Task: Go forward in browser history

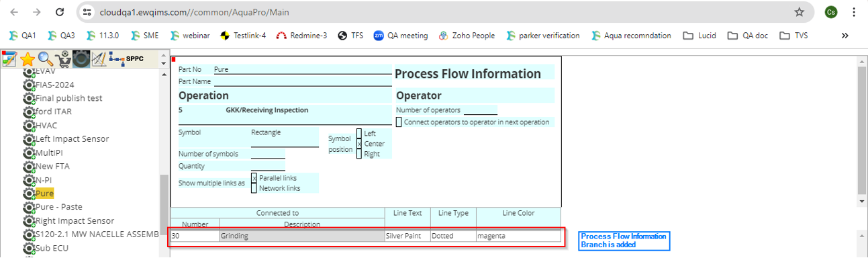Action: tap(37, 12)
